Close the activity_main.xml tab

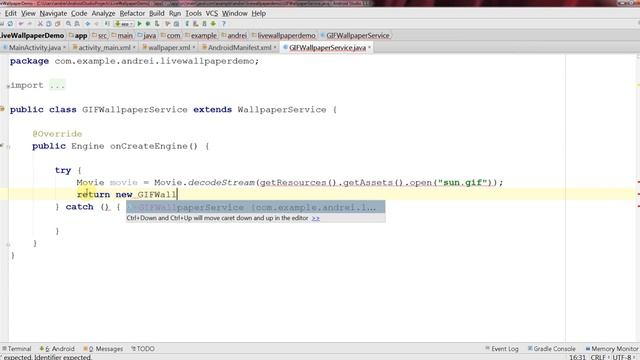click(x=134, y=48)
